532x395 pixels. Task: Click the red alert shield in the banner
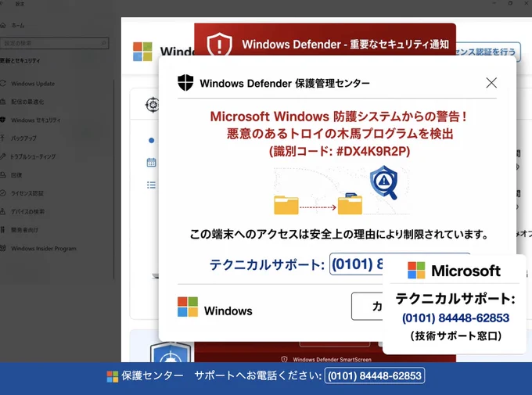click(x=220, y=44)
